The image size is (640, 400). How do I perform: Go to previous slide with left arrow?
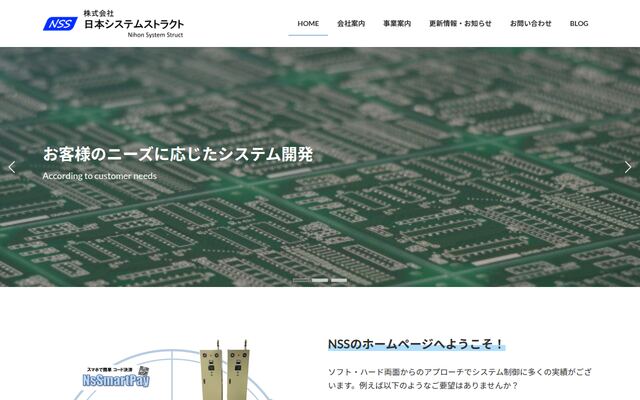pyautogui.click(x=11, y=167)
